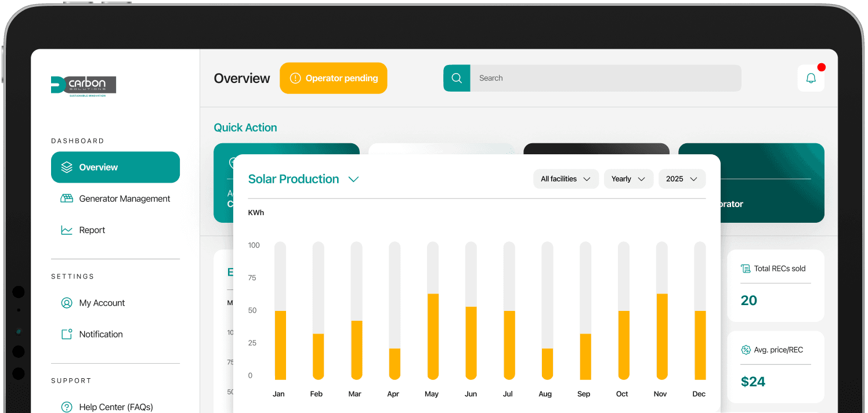This screenshot has height=413, width=868.
Task: Click the Carbon Solutions logo
Action: click(x=84, y=86)
